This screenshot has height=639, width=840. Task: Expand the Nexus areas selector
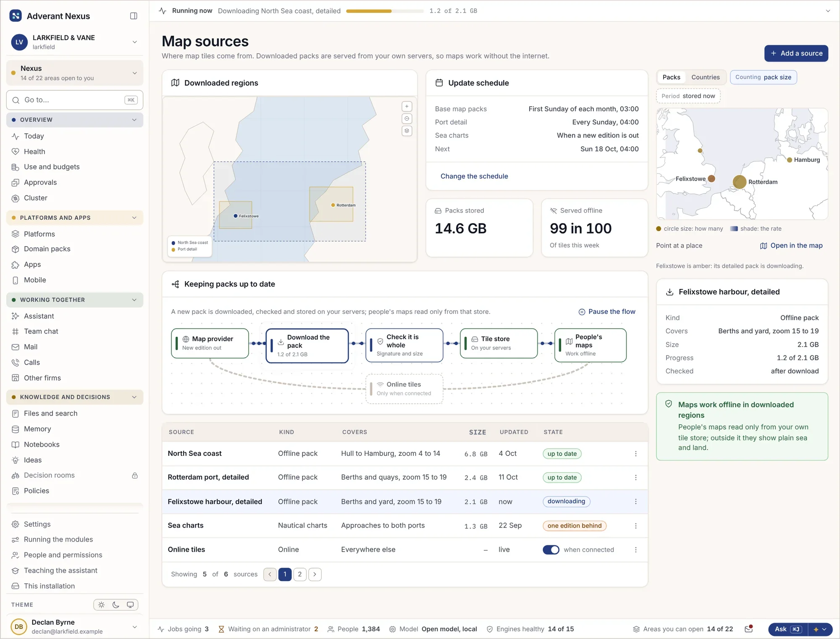pos(75,73)
